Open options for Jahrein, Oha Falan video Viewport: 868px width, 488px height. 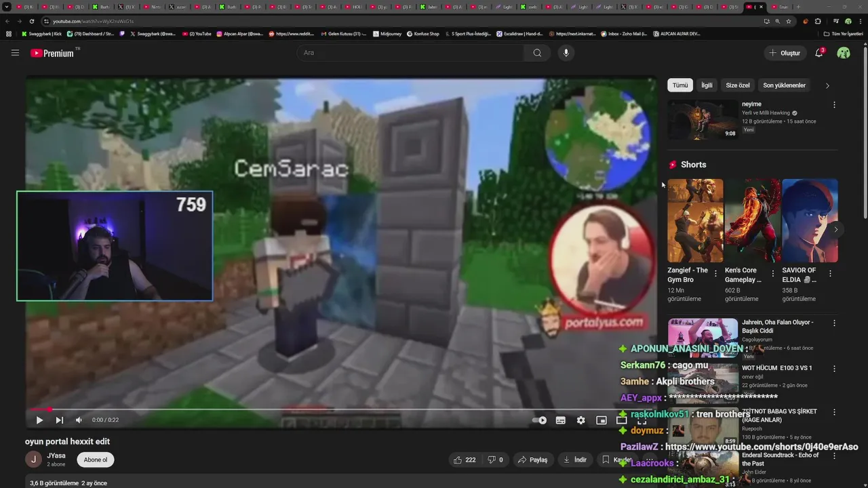click(x=834, y=323)
